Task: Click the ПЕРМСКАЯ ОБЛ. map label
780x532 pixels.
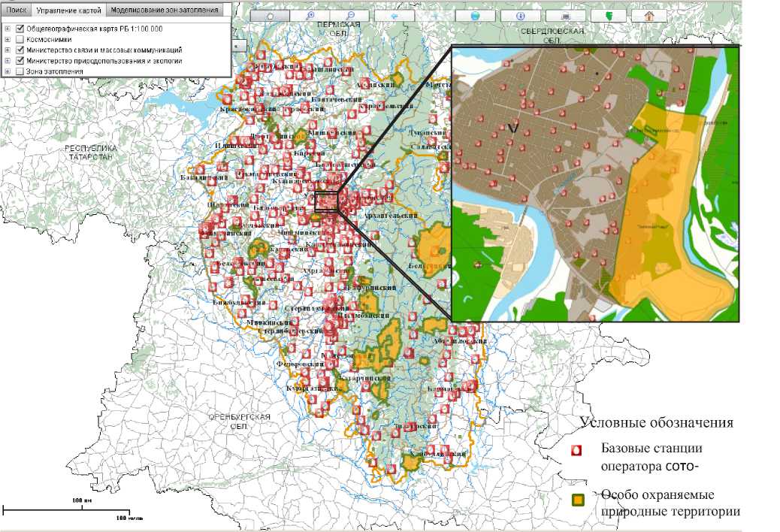Action: 338,29
